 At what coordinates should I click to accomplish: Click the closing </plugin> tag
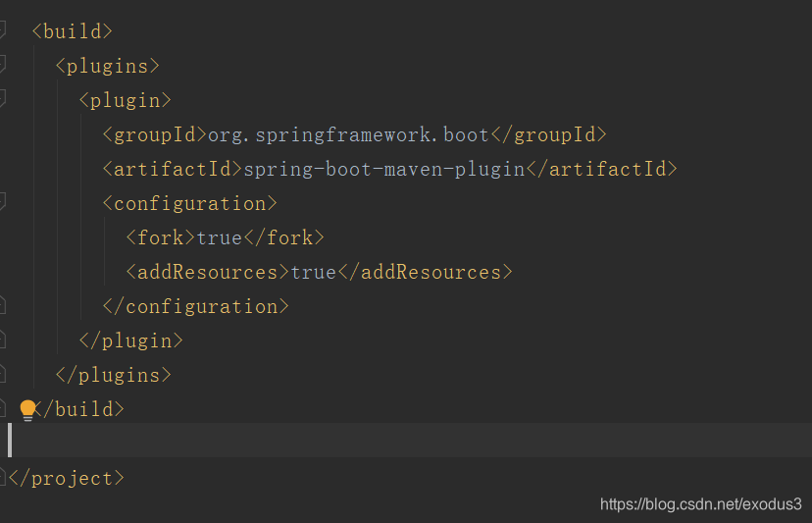tap(131, 341)
